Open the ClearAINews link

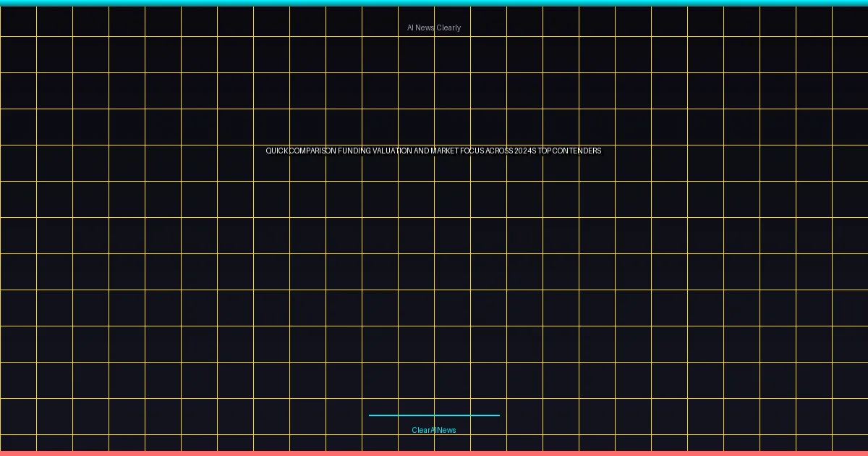pos(434,430)
